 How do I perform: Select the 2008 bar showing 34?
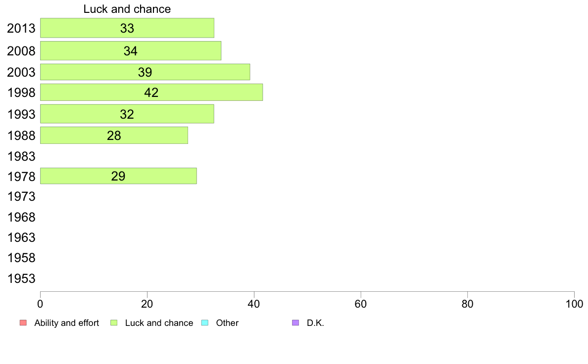pyautogui.click(x=131, y=50)
